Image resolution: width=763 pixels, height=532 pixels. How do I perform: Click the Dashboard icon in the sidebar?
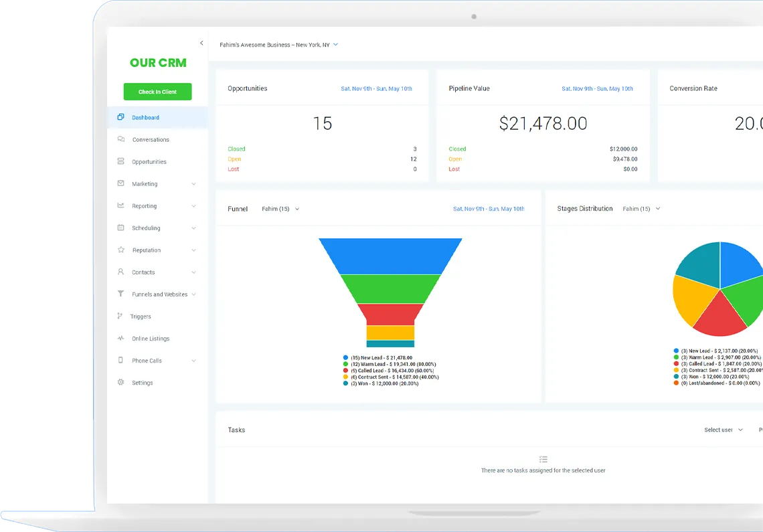click(x=120, y=117)
